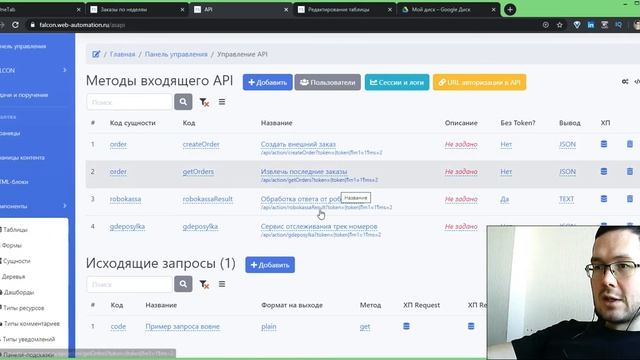
Task: Open the ХП Response icon in the code row
Action: tap(471, 326)
